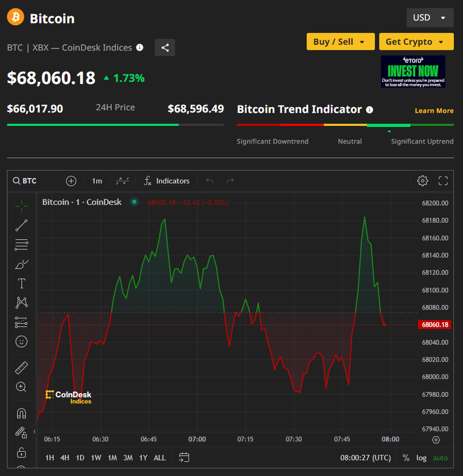Toggle auto scale on chart

click(440, 458)
